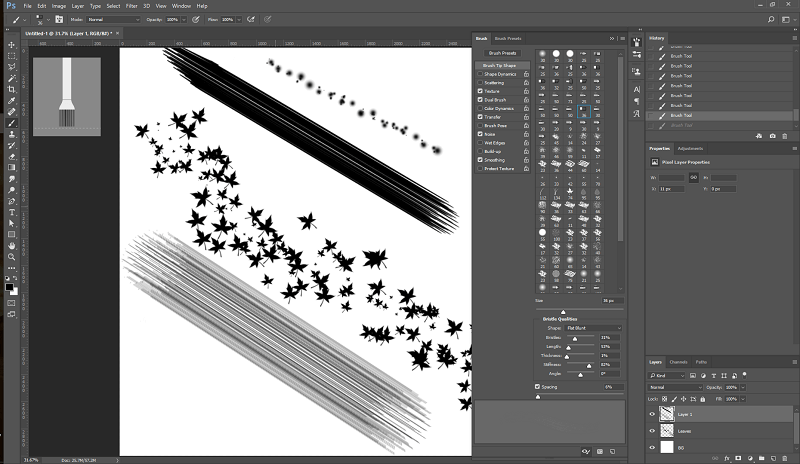The width and height of the screenshot is (800, 464).
Task: Disable Transfer checkbox
Action: click(x=480, y=117)
